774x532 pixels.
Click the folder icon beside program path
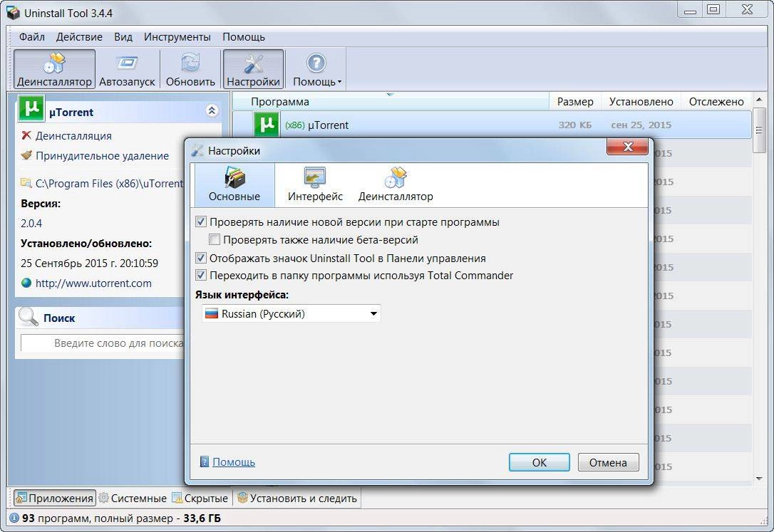click(x=26, y=184)
